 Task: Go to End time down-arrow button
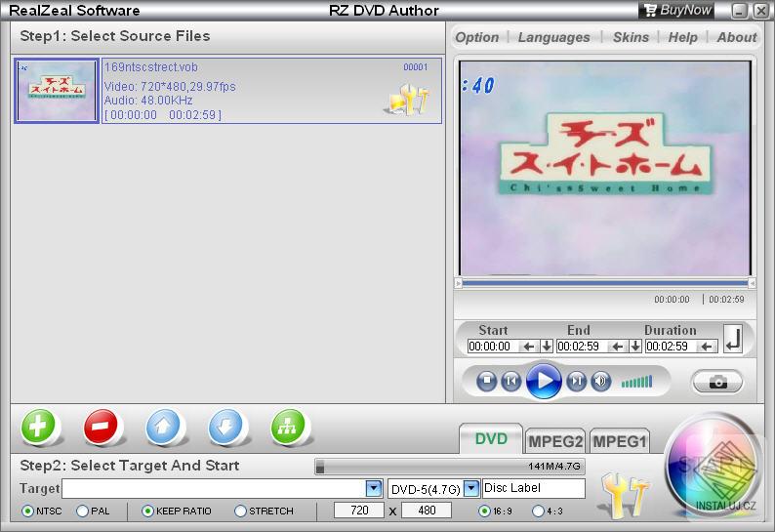tap(635, 347)
